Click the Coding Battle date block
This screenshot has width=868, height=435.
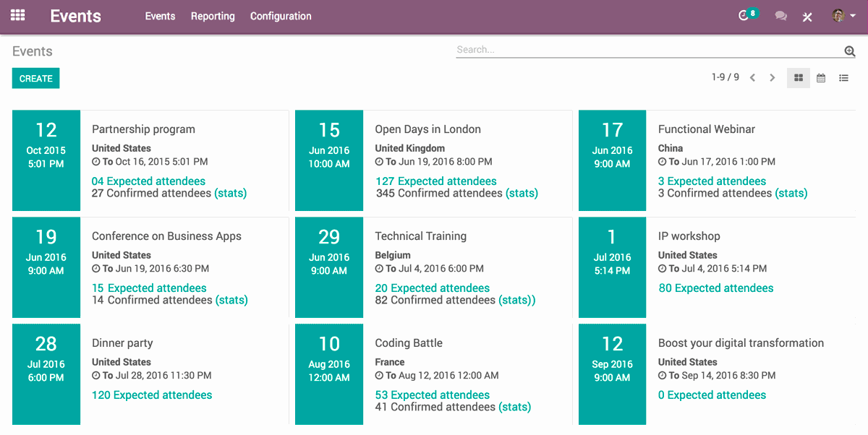328,374
